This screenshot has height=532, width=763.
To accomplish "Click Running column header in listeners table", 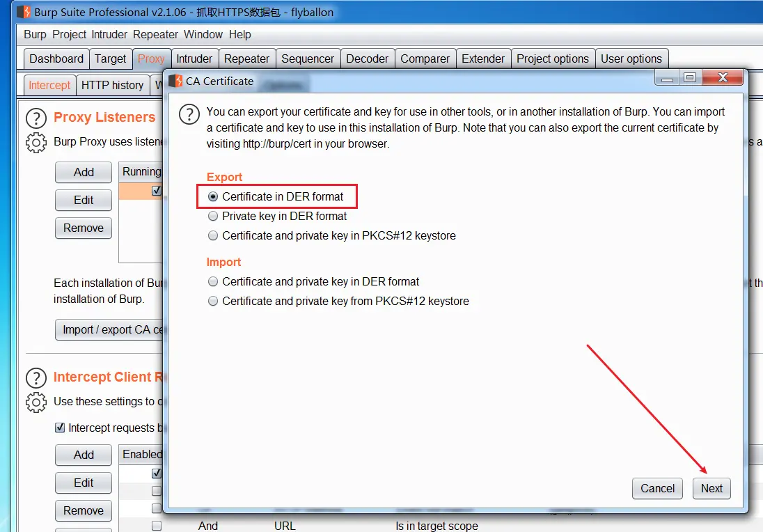I will [141, 172].
